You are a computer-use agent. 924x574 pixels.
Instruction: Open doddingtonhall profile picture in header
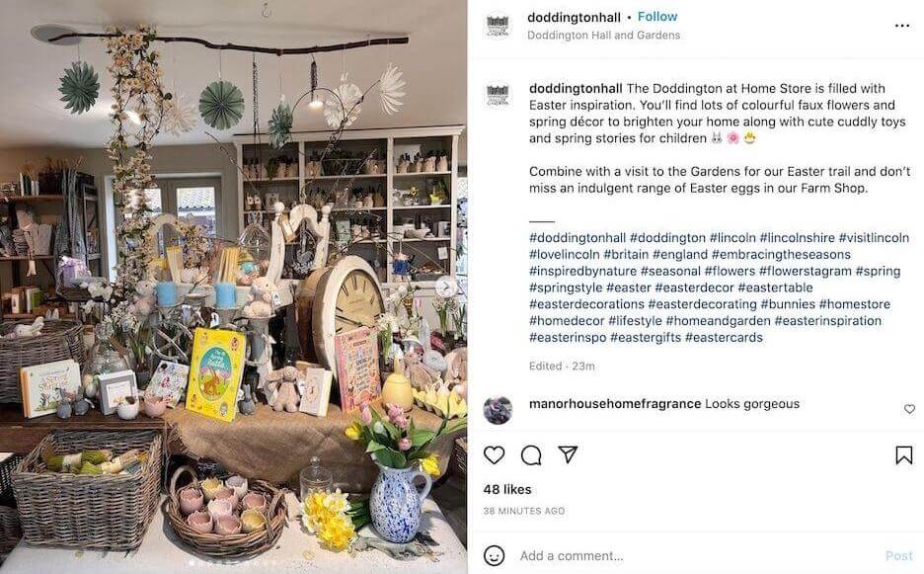498,26
